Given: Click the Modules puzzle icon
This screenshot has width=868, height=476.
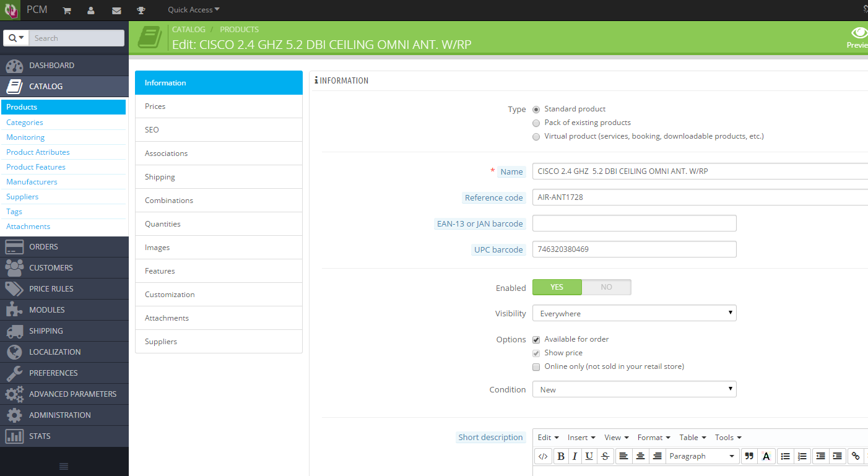Looking at the screenshot, I should (14, 310).
